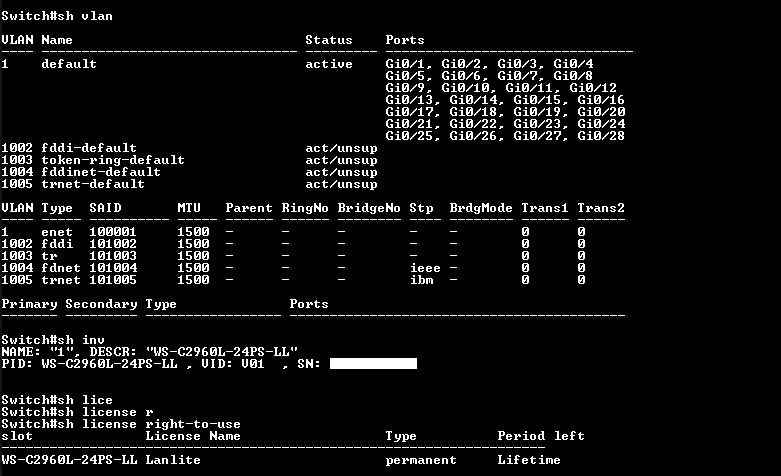Click the 'fdnet' type value
Screen dimensions: 781x476
tap(61, 267)
